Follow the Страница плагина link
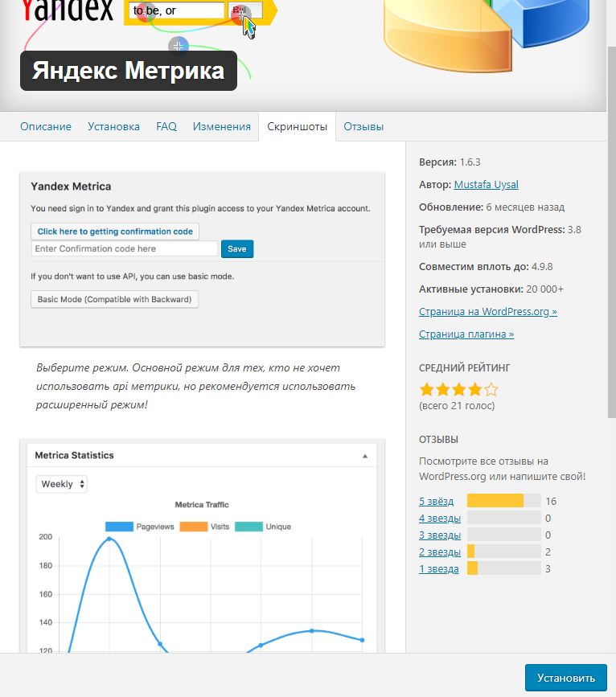 pyautogui.click(x=466, y=334)
